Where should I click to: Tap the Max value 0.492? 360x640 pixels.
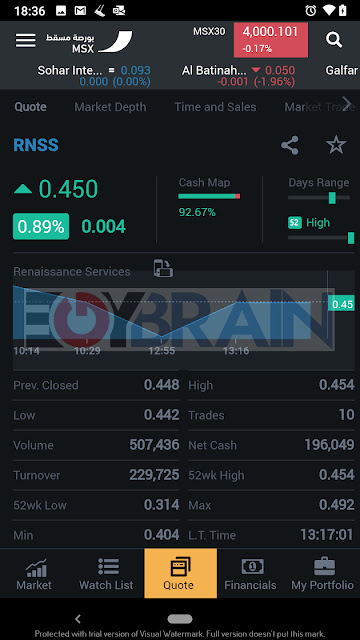coord(337,505)
